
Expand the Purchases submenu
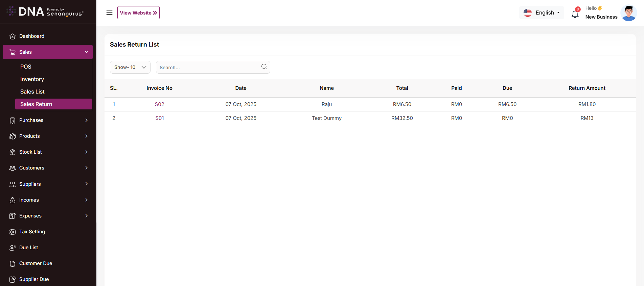(x=86, y=120)
